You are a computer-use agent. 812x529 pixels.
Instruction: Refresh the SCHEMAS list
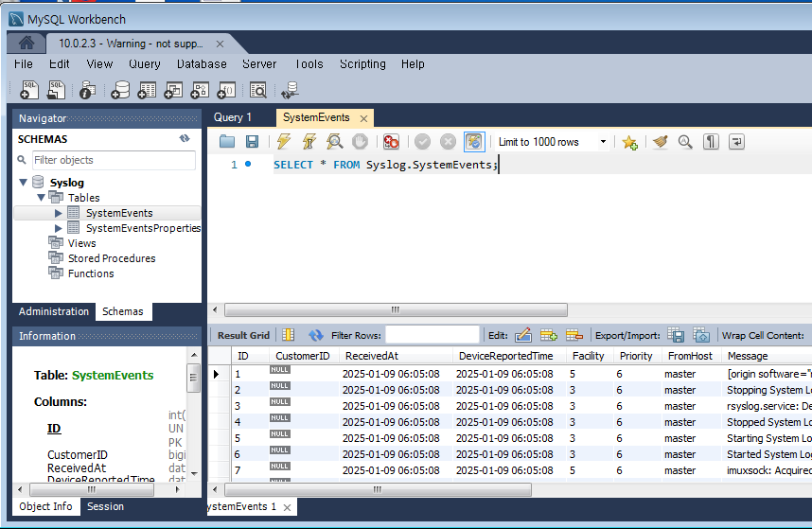coord(185,139)
